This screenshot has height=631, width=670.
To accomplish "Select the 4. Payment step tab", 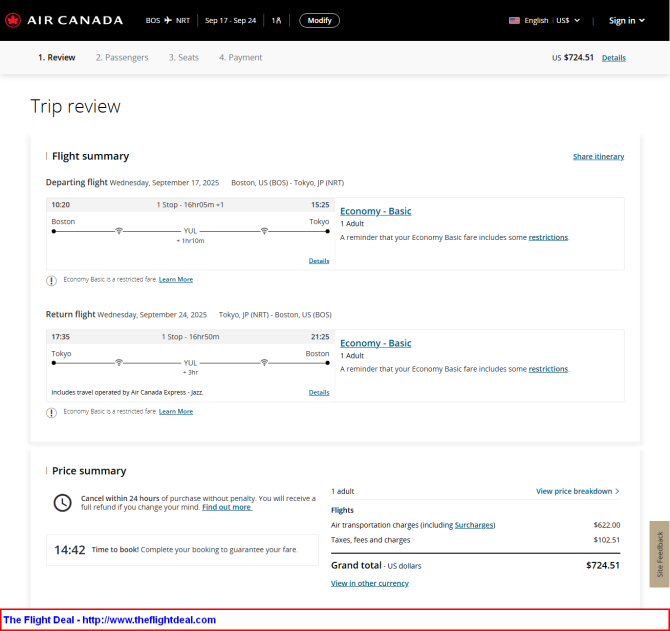I will tap(241, 57).
